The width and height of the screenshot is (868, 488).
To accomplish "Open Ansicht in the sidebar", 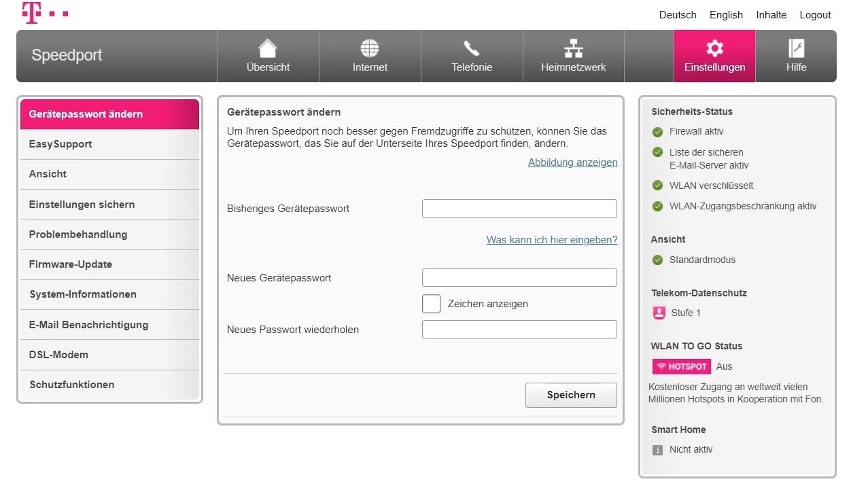I will [x=109, y=174].
